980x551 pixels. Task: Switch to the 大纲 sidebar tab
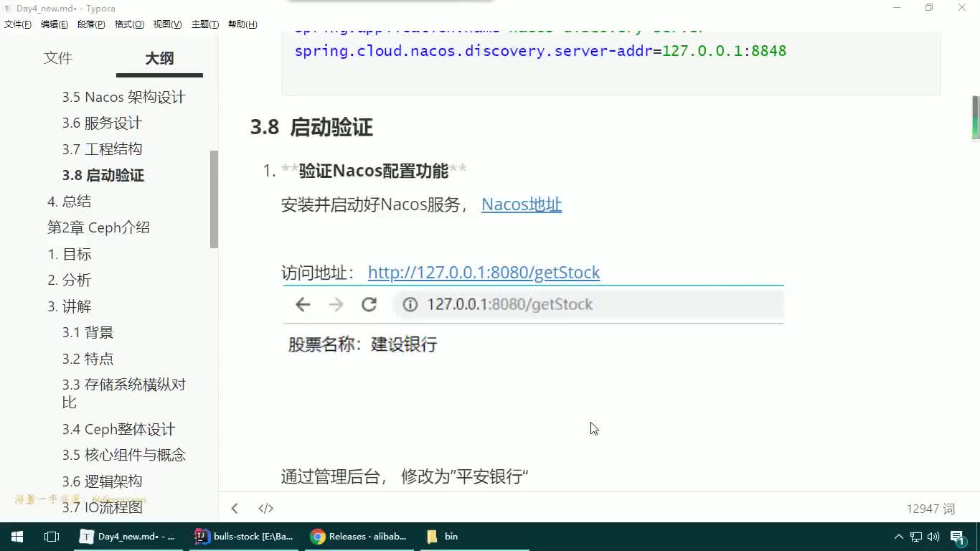point(159,59)
